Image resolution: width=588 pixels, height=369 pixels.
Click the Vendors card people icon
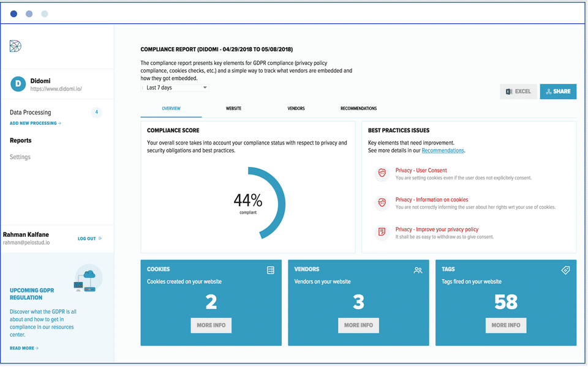tap(418, 270)
